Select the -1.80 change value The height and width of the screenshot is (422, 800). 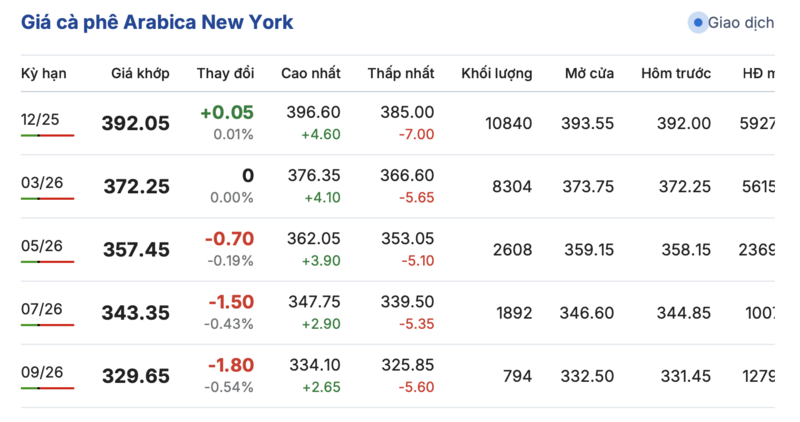[229, 365]
